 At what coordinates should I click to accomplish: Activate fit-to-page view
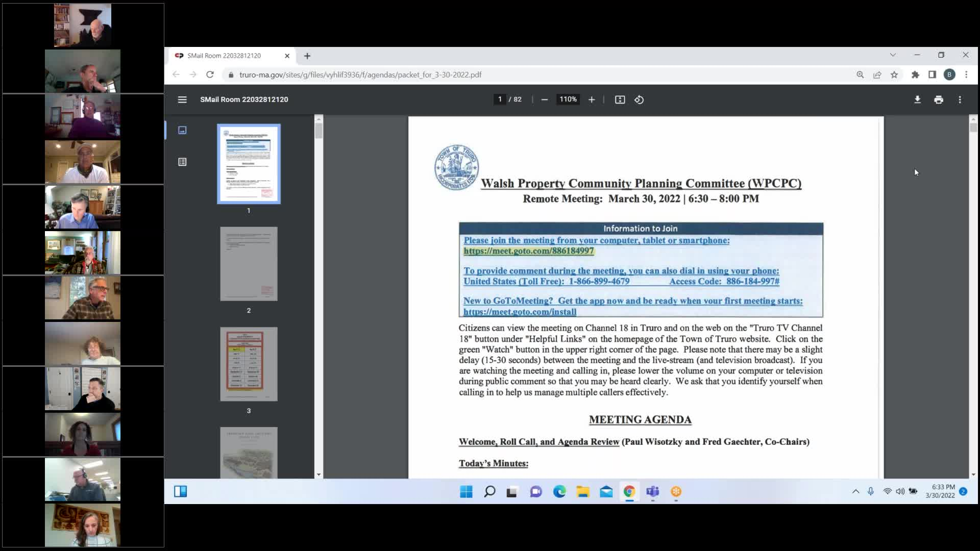[x=619, y=99]
